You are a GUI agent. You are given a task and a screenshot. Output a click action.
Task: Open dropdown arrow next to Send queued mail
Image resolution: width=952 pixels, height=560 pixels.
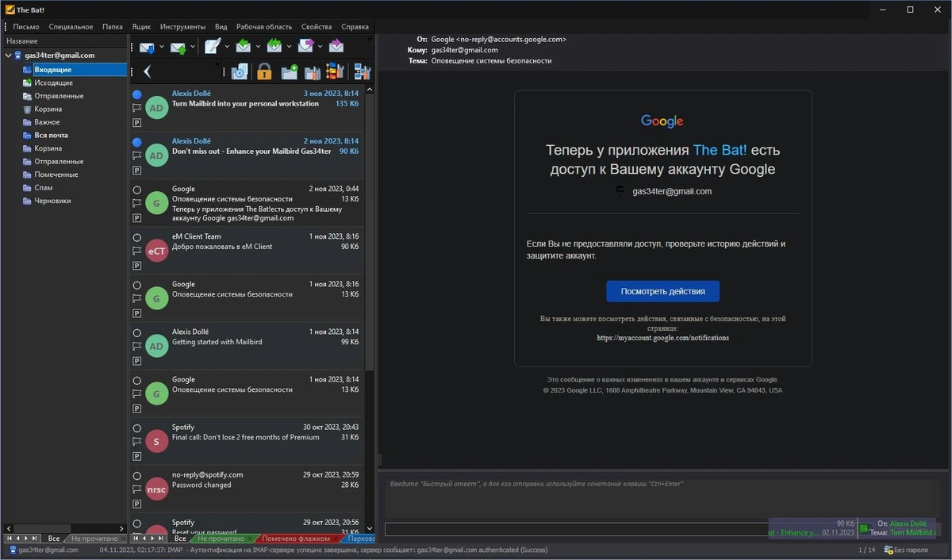(x=194, y=47)
